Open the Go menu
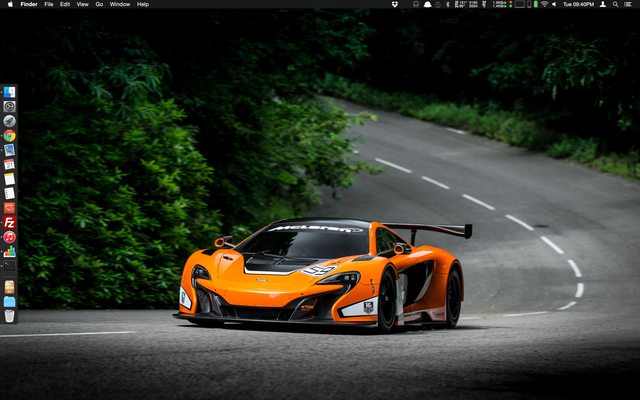 99,4
